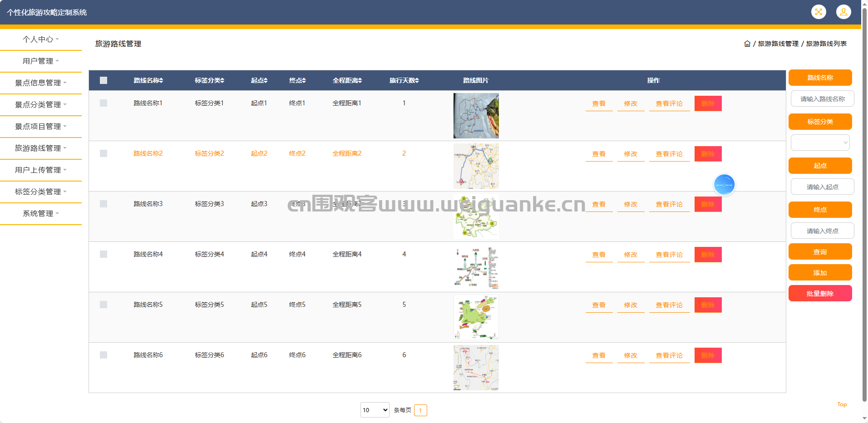
Task: Open the 用户管理 sidebar menu
Action: coord(41,61)
